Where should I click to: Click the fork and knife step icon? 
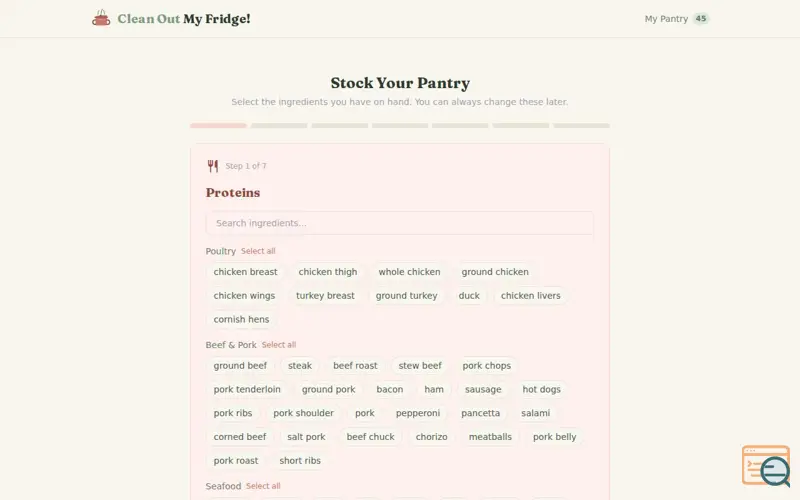pos(213,166)
